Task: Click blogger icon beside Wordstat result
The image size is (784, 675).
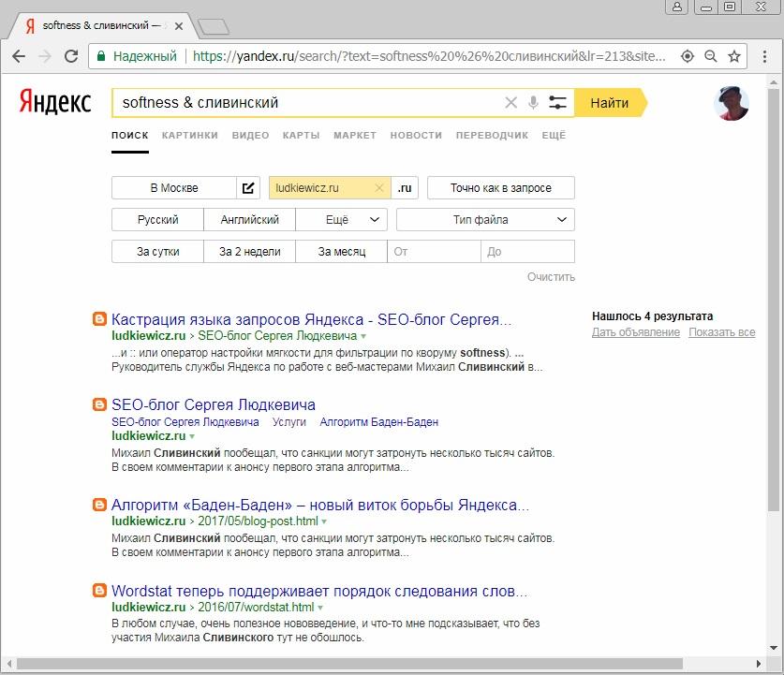Action: [99, 591]
